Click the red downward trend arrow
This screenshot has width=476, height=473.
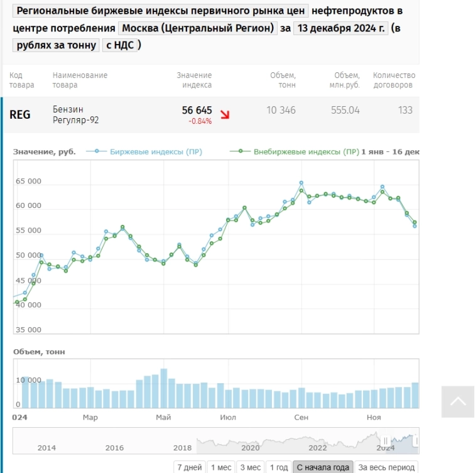point(225,115)
